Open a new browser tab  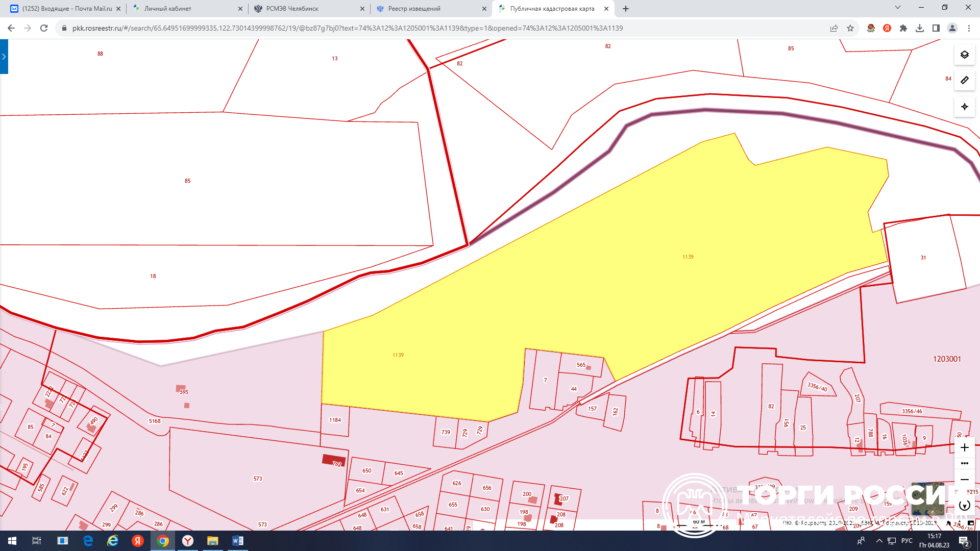coord(626,9)
